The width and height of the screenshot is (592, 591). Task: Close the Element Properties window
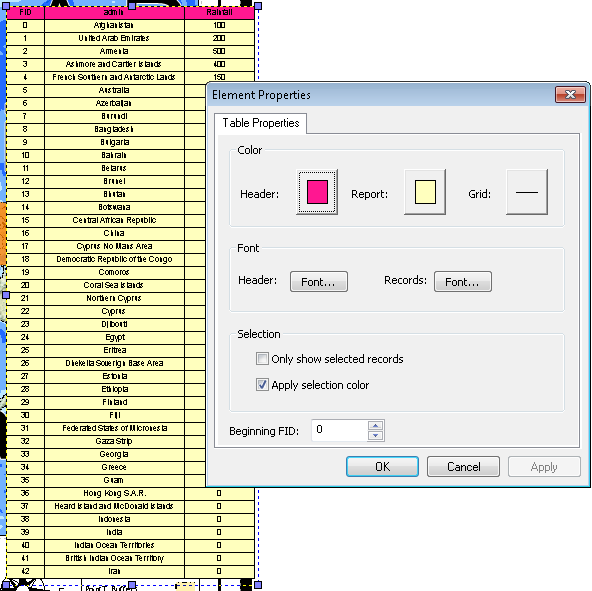pos(570,94)
